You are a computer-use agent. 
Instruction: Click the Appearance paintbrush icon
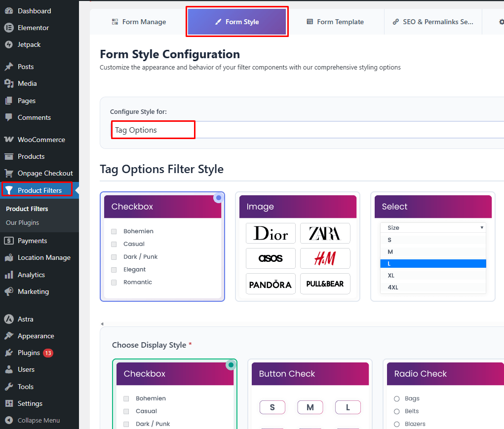point(9,336)
